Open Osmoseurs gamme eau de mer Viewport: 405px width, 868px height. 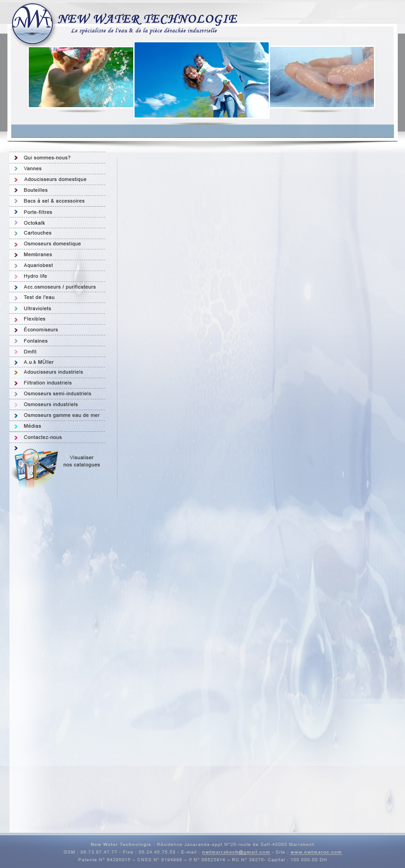click(x=62, y=415)
